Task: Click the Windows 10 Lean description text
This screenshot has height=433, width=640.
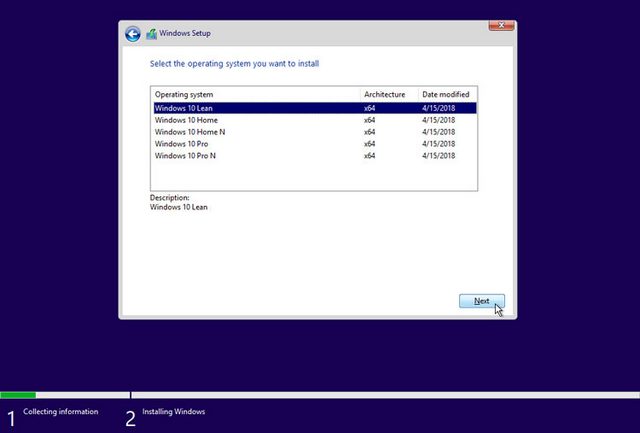Action: click(x=178, y=207)
